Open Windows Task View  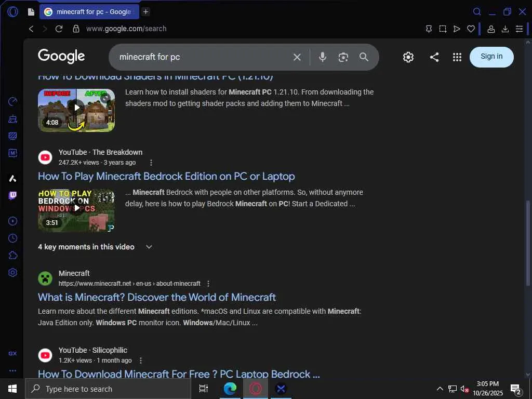pyautogui.click(x=204, y=389)
